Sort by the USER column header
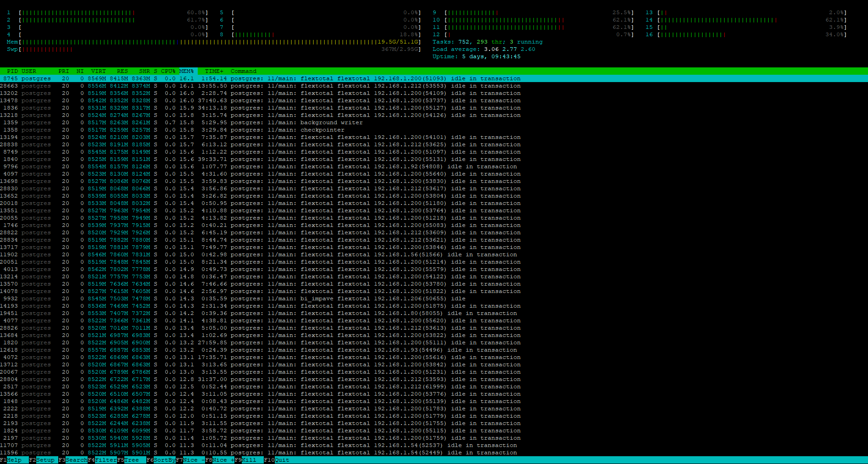This screenshot has height=464, width=868. pyautogui.click(x=29, y=71)
